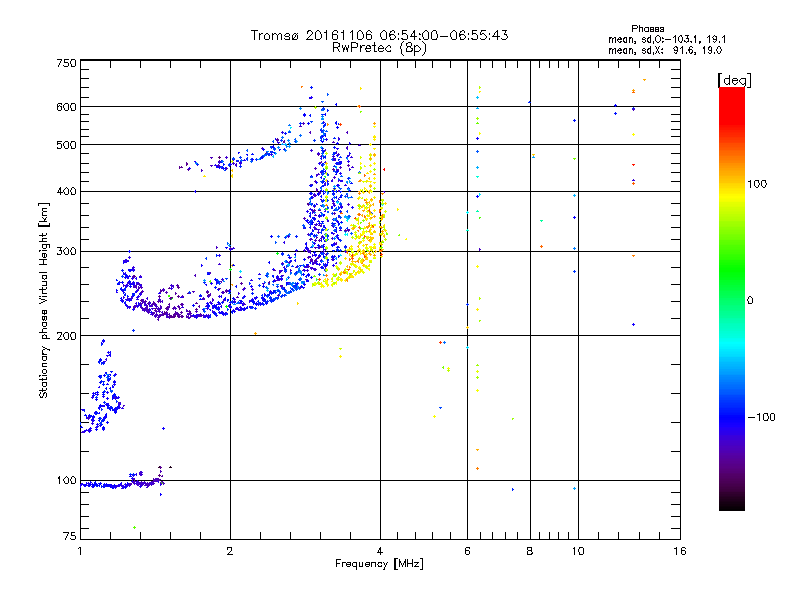Click the colorbar tick label "0"

click(750, 301)
